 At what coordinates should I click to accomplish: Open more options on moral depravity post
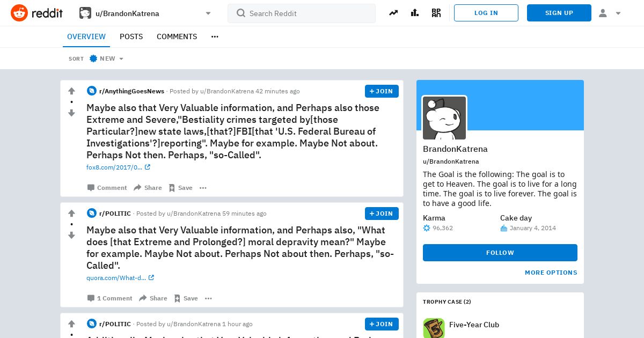pos(208,298)
